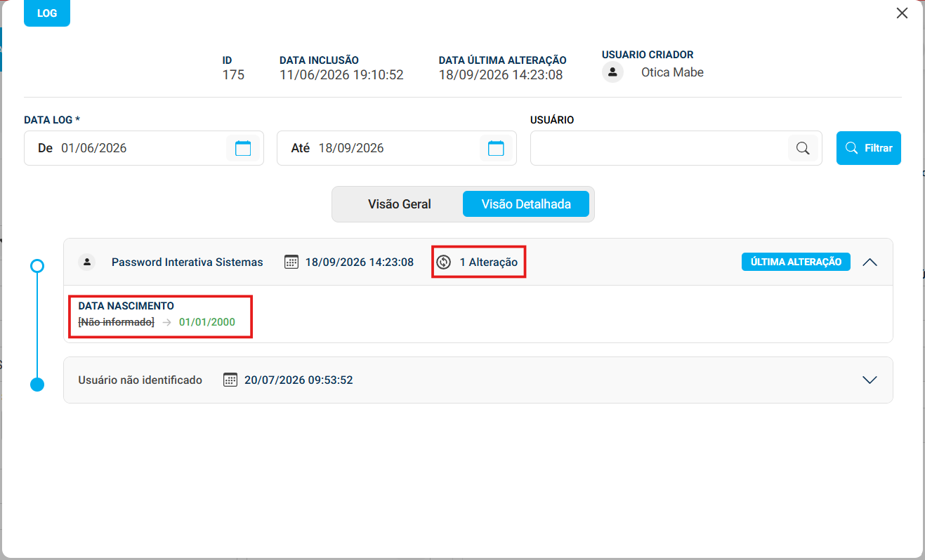Image resolution: width=925 pixels, height=560 pixels.
Task: Click the timestamp 20/07/2026 09:53:52
Action: (x=299, y=380)
